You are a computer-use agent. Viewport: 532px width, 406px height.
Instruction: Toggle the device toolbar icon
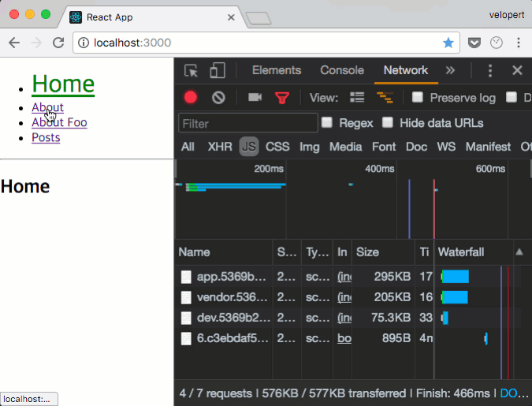pyautogui.click(x=218, y=71)
